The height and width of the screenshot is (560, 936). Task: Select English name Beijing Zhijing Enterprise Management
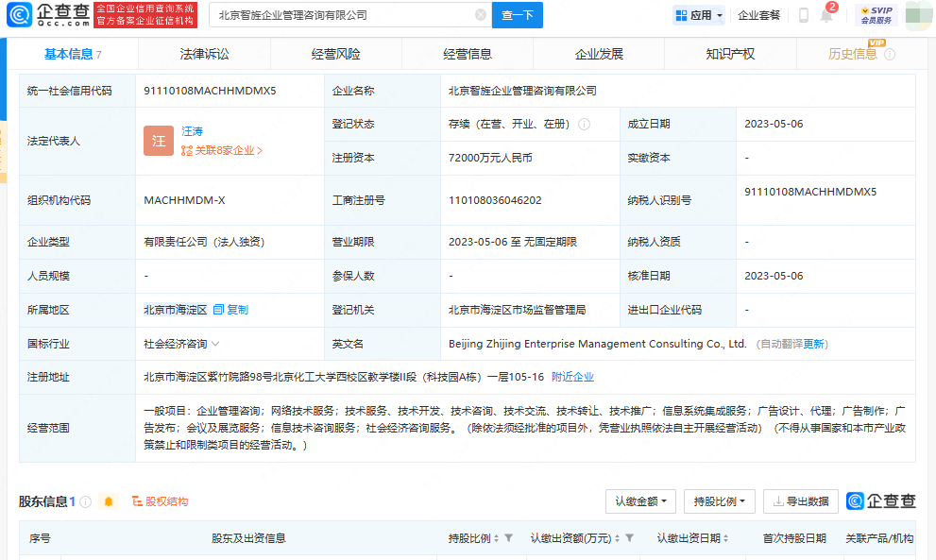(x=598, y=344)
